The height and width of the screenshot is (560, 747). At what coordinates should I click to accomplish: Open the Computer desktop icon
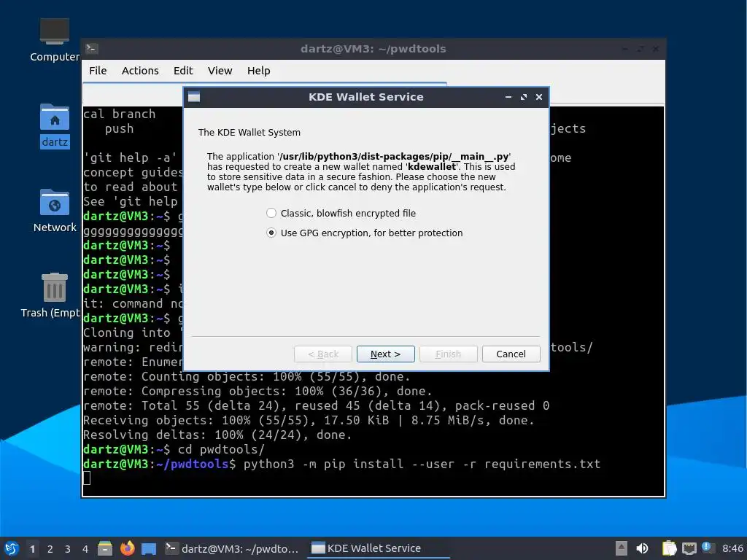[x=54, y=40]
